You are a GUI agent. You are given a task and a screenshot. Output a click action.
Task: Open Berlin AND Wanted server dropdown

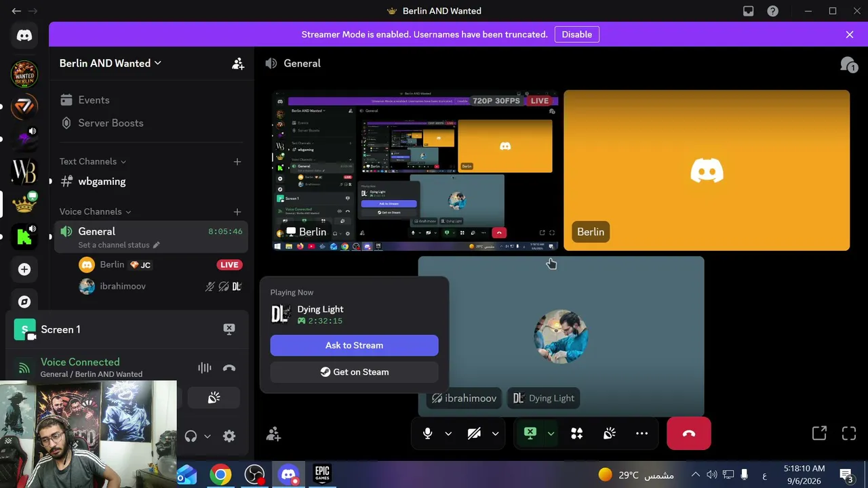pos(111,63)
